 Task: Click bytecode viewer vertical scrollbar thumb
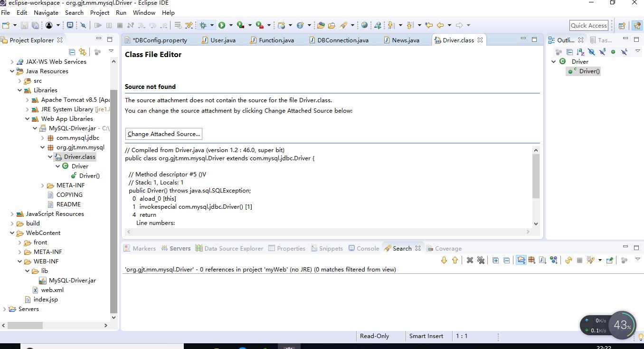pos(536,176)
